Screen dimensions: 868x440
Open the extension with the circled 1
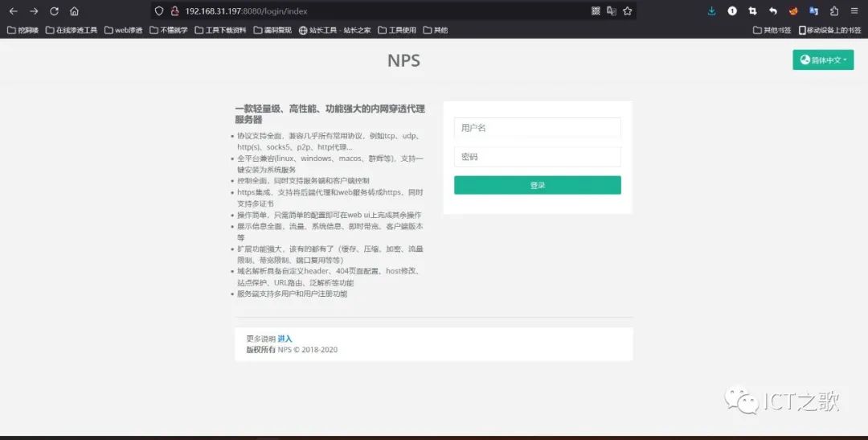tap(732, 11)
